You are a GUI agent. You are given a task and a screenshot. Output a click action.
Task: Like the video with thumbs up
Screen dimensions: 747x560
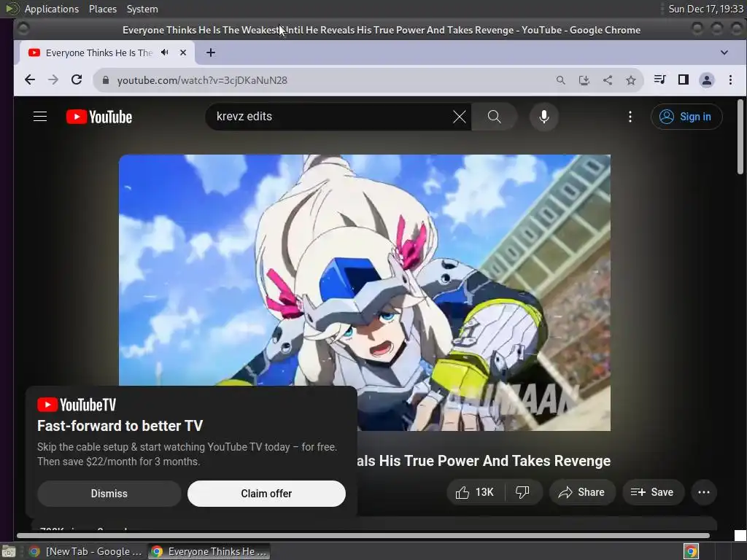475,492
